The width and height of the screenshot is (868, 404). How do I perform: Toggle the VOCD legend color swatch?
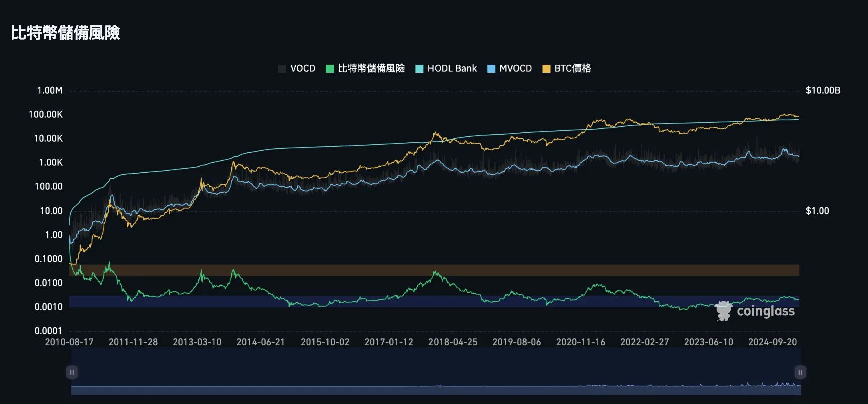point(282,69)
